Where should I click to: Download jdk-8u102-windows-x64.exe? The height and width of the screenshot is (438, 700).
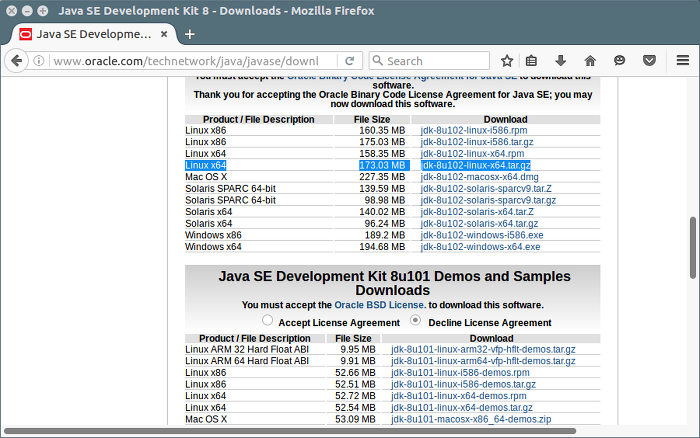[x=480, y=246]
